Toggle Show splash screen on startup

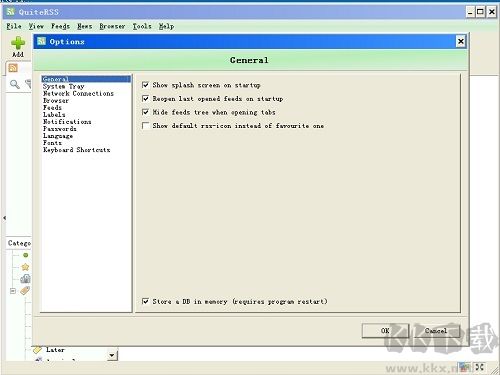click(145, 85)
